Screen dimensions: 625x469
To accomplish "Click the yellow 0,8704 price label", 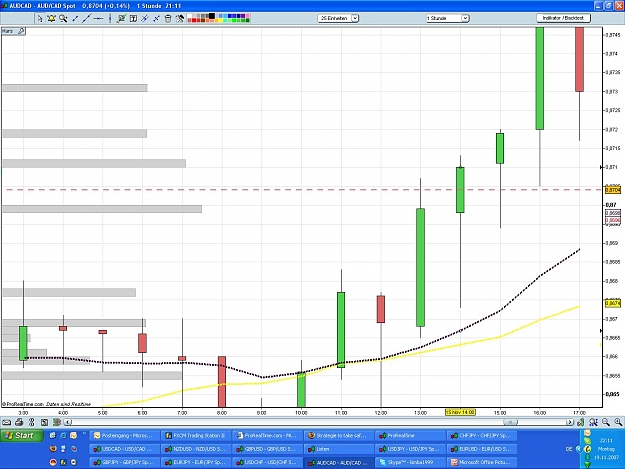I will pos(613,190).
